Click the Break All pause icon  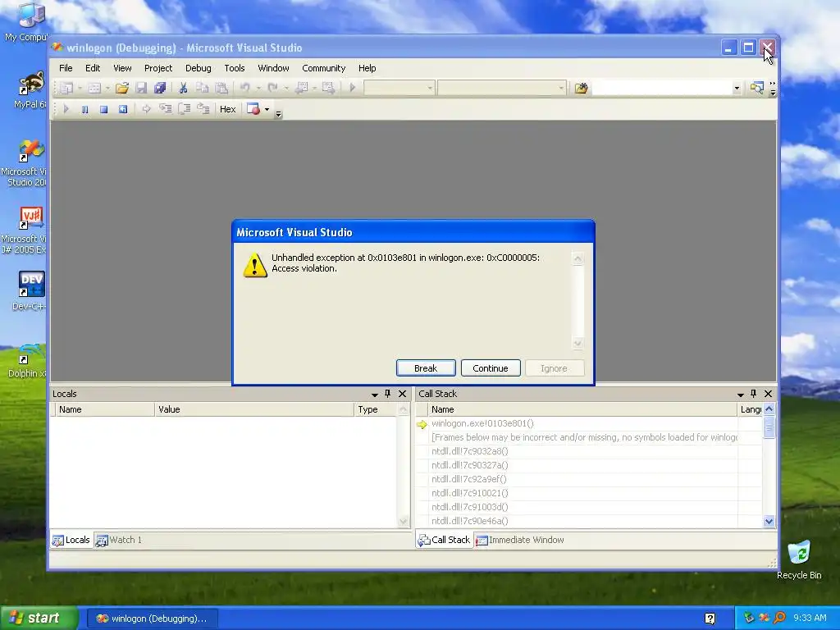pyautogui.click(x=84, y=109)
